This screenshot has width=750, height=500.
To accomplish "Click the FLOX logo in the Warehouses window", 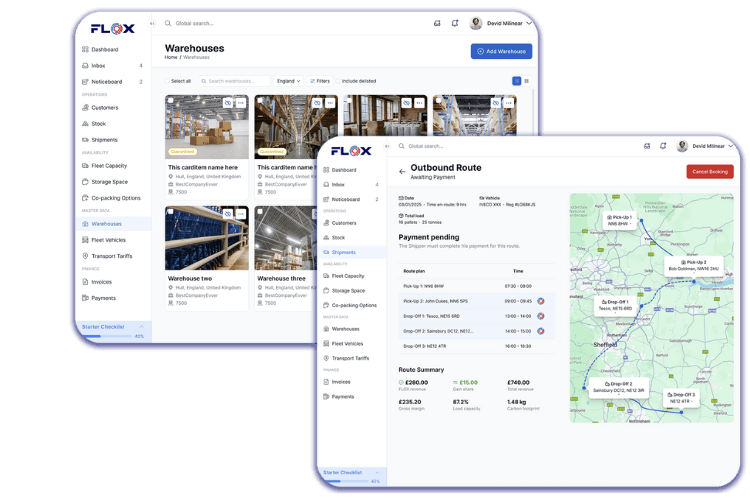I will point(113,29).
